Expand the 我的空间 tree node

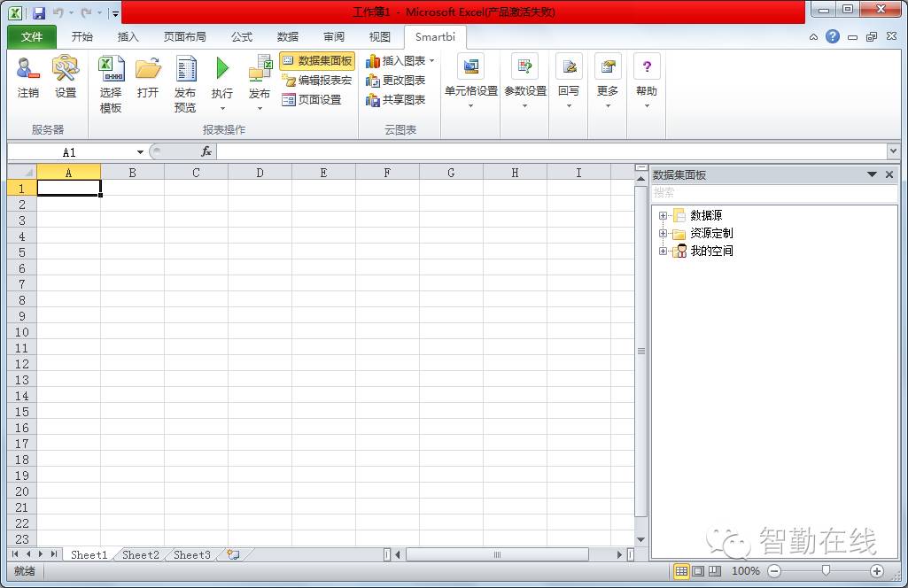[663, 251]
